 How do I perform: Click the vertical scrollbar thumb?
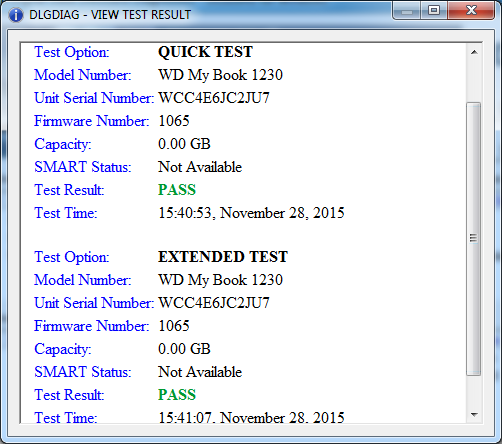pos(474,239)
